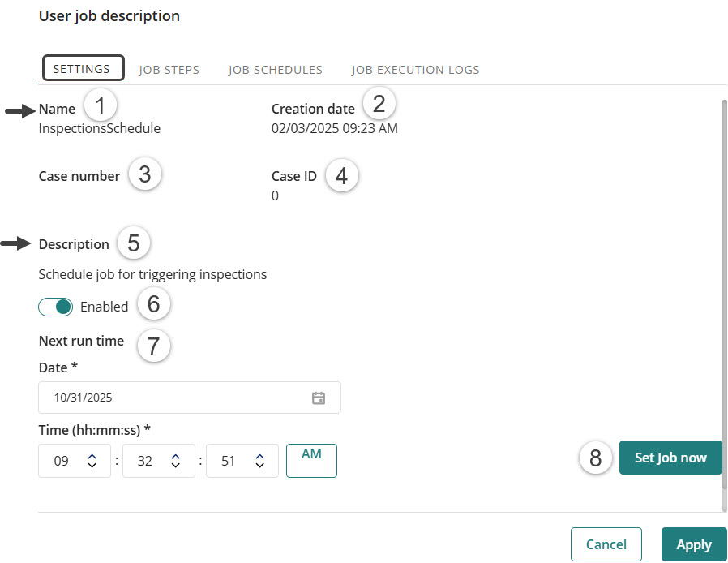This screenshot has width=728, height=563.
Task: Apply the job setting changes
Action: [x=694, y=544]
